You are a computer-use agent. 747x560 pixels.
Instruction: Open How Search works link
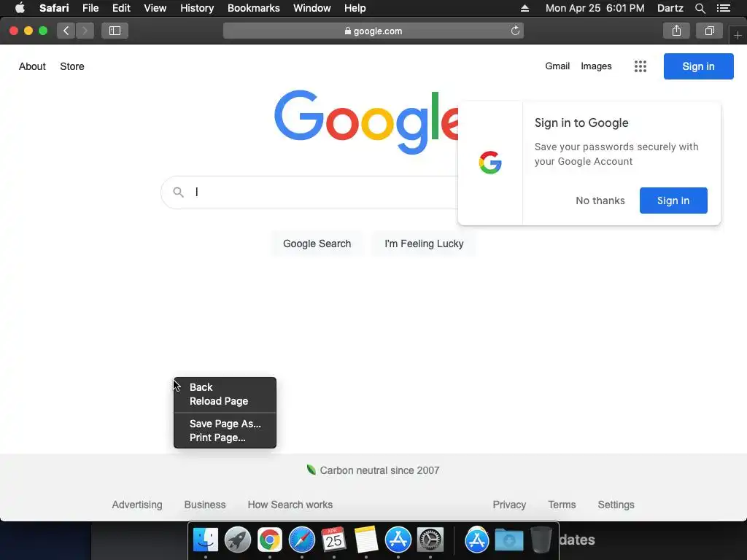click(290, 505)
